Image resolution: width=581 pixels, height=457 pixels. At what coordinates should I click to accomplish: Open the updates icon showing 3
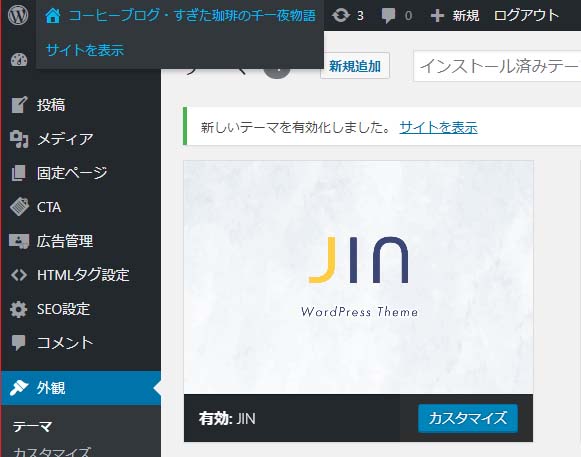(x=341, y=16)
